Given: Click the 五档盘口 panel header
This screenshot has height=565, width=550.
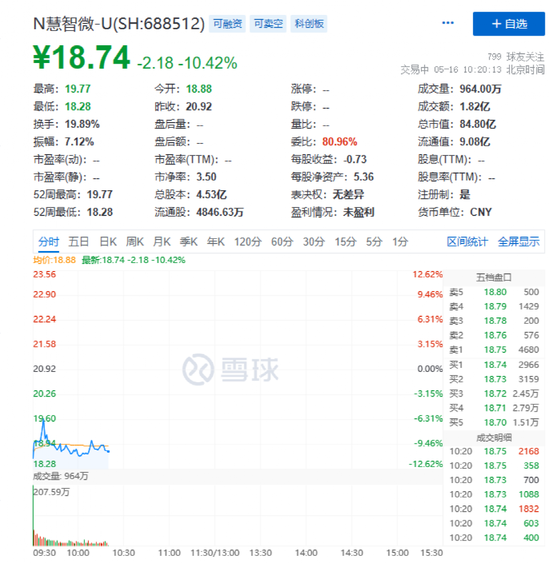Looking at the screenshot, I should click(493, 277).
